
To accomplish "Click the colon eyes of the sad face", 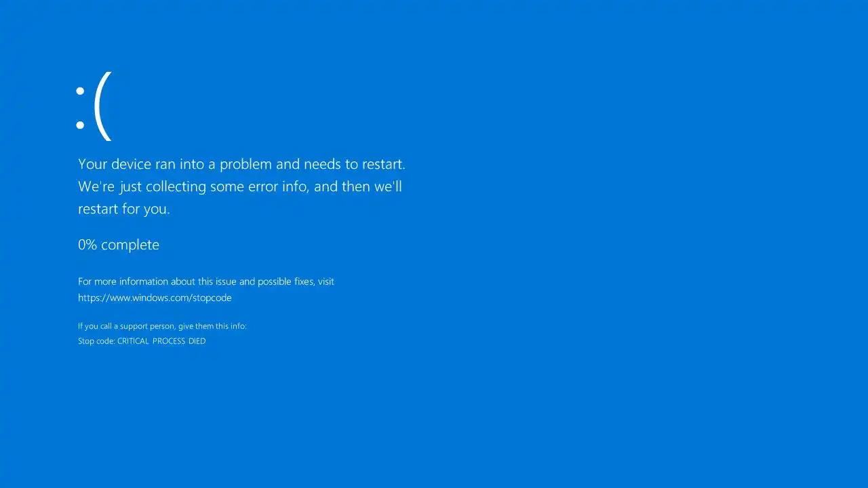I will pos(80,107).
